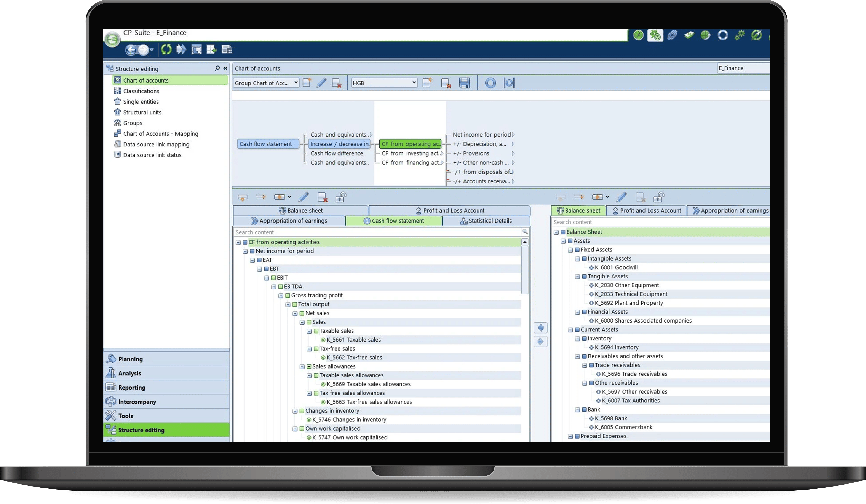Open the Statistical Details tab
866x504 pixels.
(x=486, y=221)
